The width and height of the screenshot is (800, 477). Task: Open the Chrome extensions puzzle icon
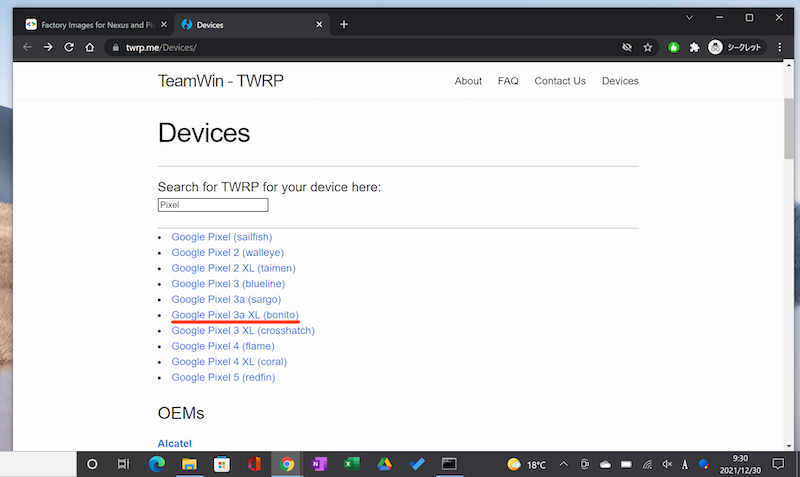(694, 47)
